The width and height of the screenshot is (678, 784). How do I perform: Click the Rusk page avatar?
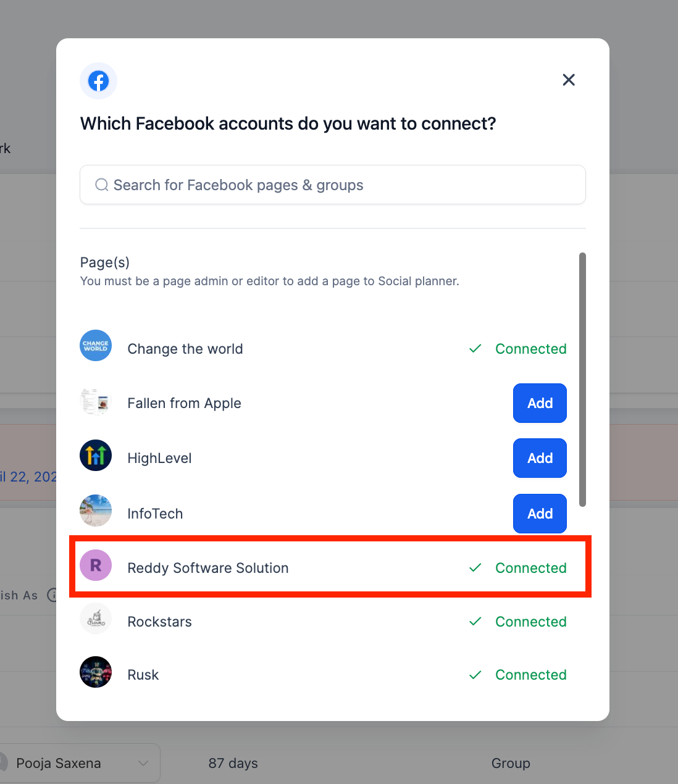point(96,672)
